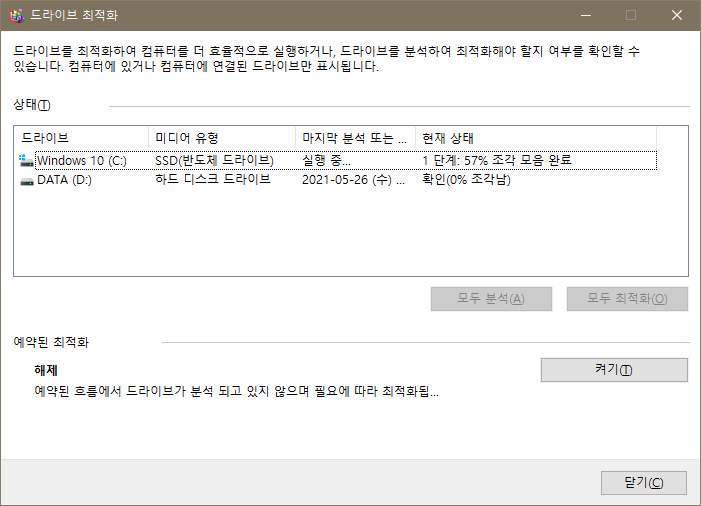Click the 미디어 유형 column header
This screenshot has height=506, width=701.
point(222,138)
